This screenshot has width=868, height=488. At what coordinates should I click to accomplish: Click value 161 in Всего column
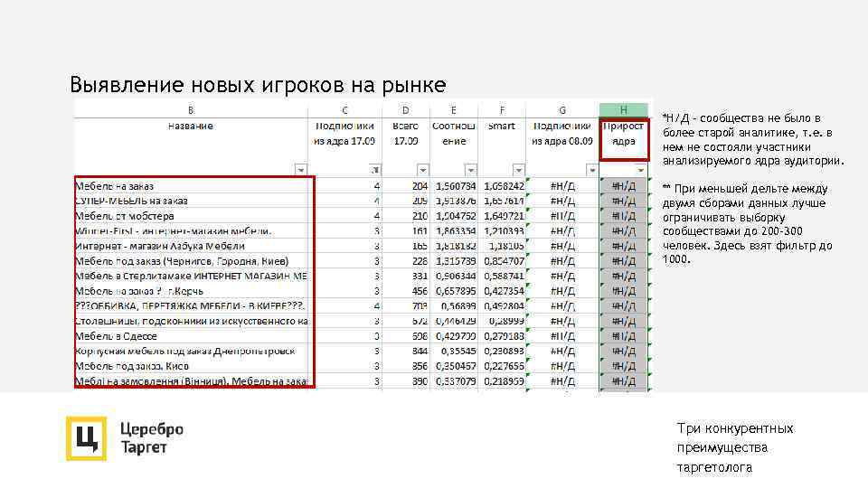(420, 230)
